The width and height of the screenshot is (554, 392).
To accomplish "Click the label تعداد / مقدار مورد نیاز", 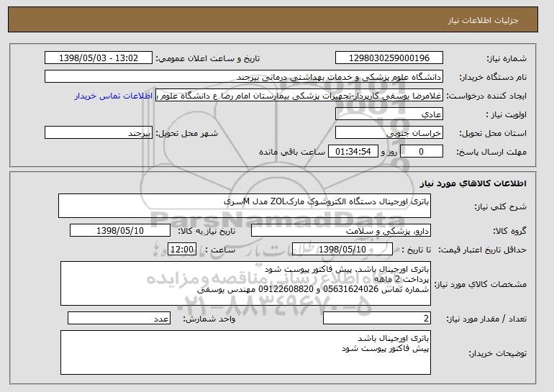I will (486, 319).
